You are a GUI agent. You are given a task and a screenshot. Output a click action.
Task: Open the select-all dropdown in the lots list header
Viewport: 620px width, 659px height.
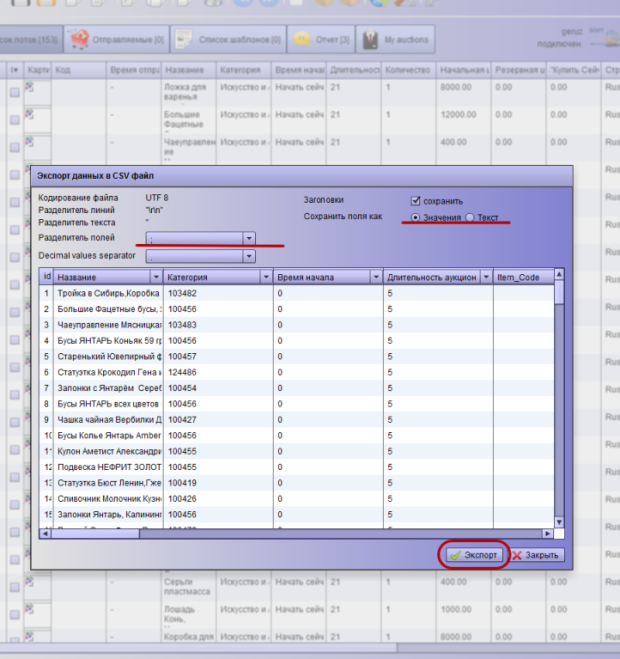coord(15,70)
